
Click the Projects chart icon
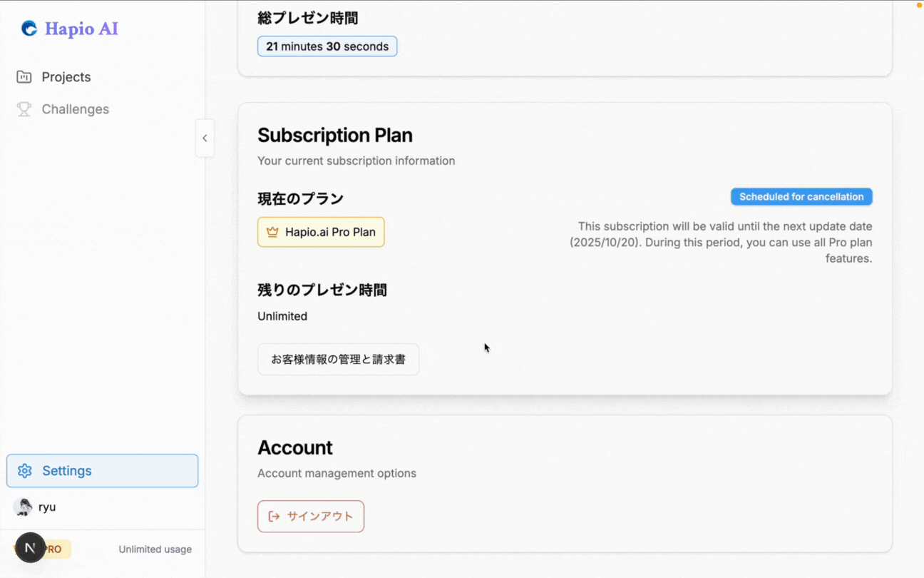tap(24, 77)
